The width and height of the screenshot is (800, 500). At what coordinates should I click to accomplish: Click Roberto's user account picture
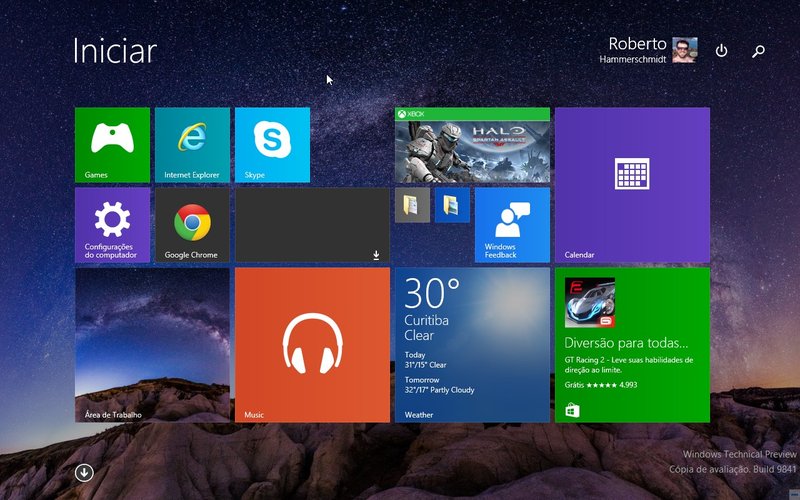(685, 50)
